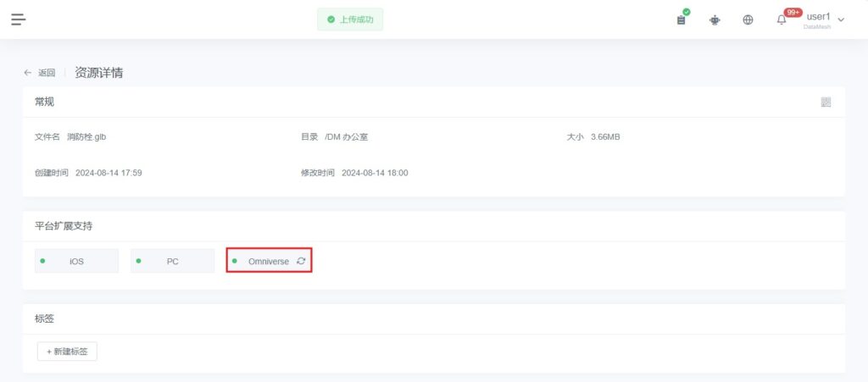868x382 pixels.
Task: Click the robot assistant icon
Action: [x=715, y=20]
